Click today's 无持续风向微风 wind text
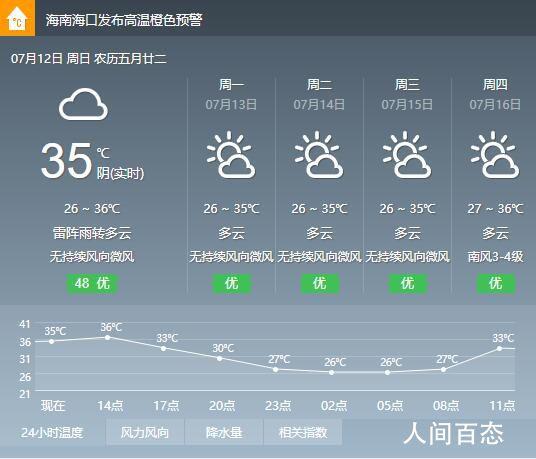This screenshot has width=536, height=459. pyautogui.click(x=92, y=257)
